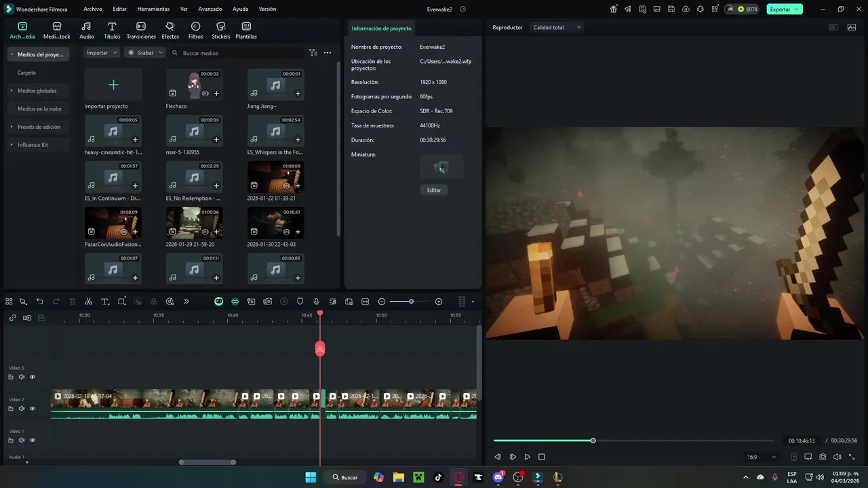Click the Editar thumbnail button

pyautogui.click(x=434, y=190)
